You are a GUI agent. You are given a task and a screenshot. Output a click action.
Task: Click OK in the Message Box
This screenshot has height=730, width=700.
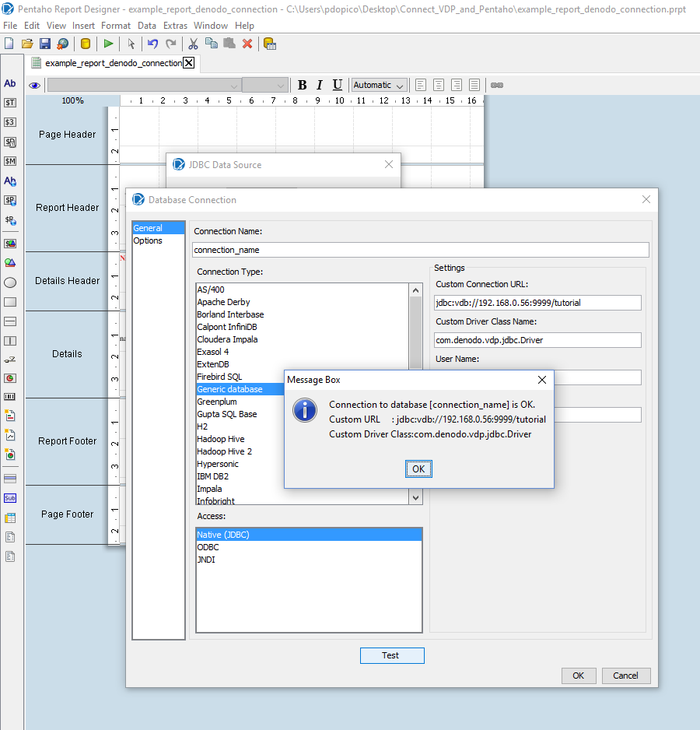[418, 469]
